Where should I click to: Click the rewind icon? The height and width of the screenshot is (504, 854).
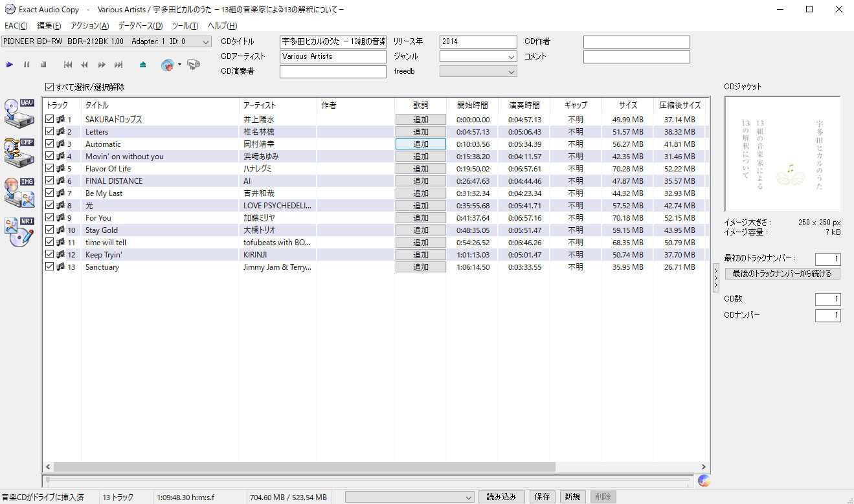click(x=85, y=65)
